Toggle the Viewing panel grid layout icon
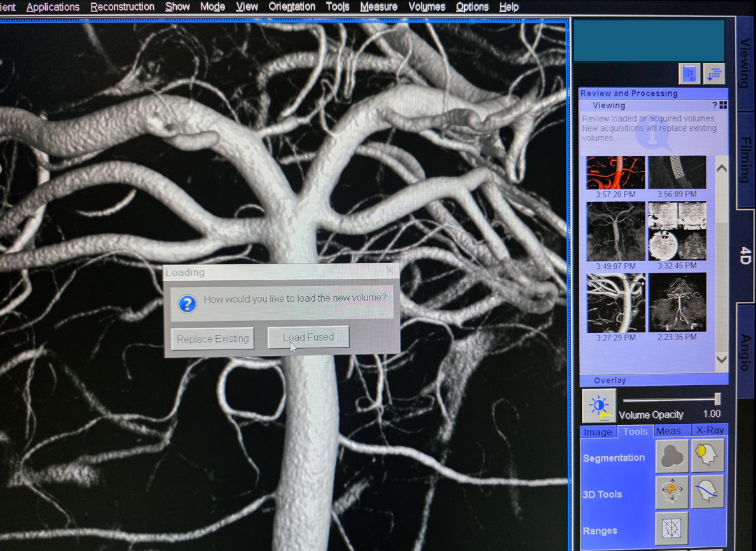Screen dimensions: 756x551 723,105
